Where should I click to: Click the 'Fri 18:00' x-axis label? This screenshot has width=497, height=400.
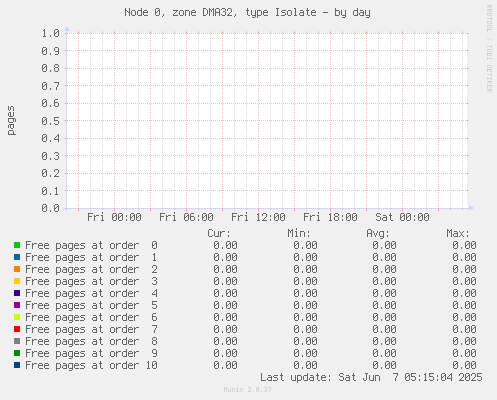point(330,217)
